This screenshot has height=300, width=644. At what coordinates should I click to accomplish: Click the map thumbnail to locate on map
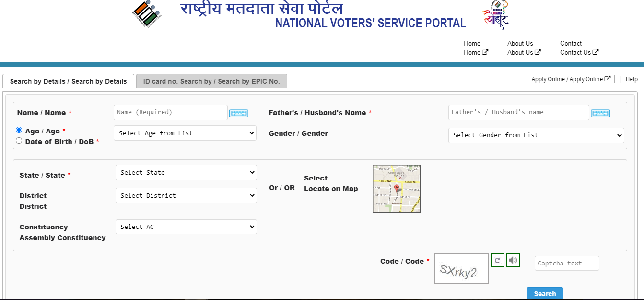pos(396,188)
